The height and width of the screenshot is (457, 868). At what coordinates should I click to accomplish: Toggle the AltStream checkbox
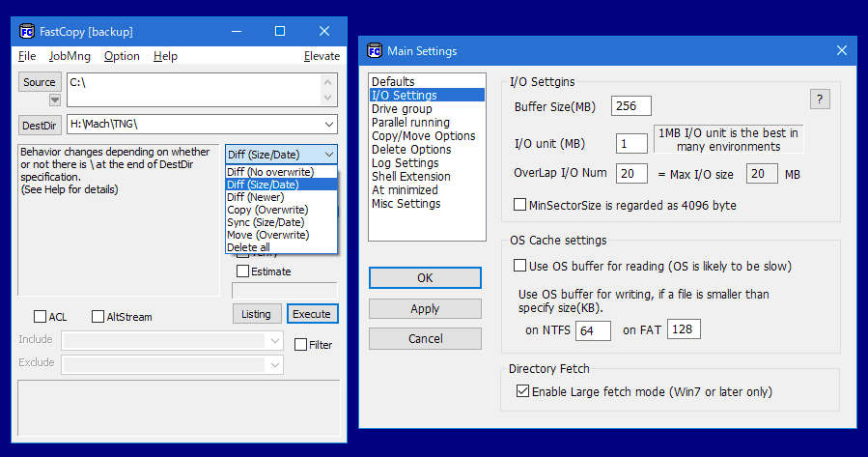98,316
